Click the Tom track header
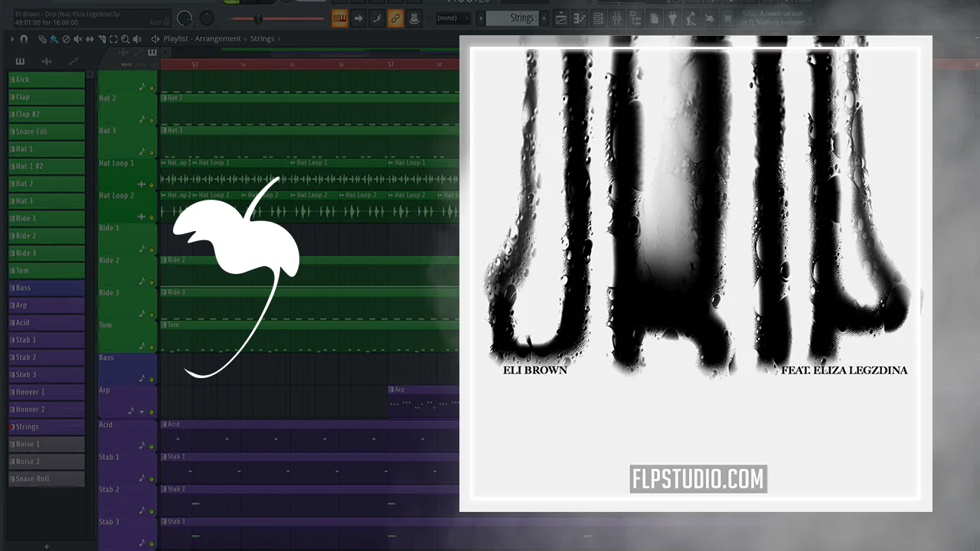 [128, 337]
